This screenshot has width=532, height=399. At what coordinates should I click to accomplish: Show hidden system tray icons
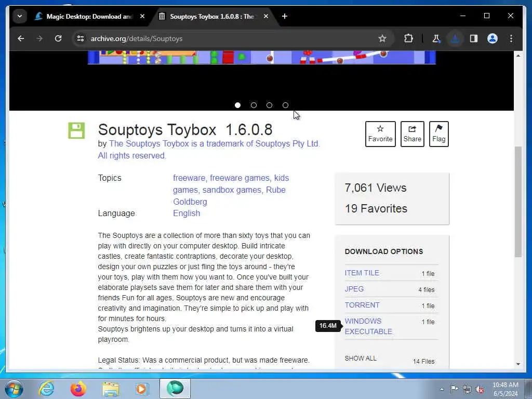[442, 390]
